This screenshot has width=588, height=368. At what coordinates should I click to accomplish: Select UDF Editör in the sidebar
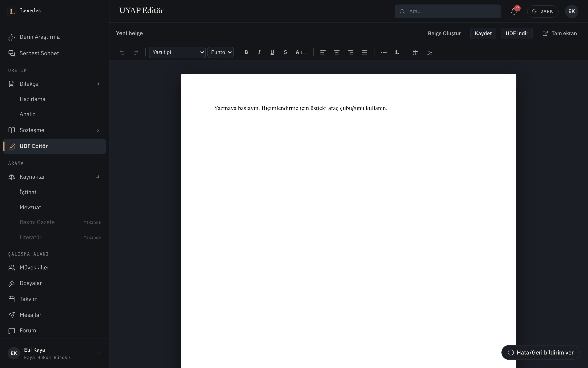pos(55,146)
